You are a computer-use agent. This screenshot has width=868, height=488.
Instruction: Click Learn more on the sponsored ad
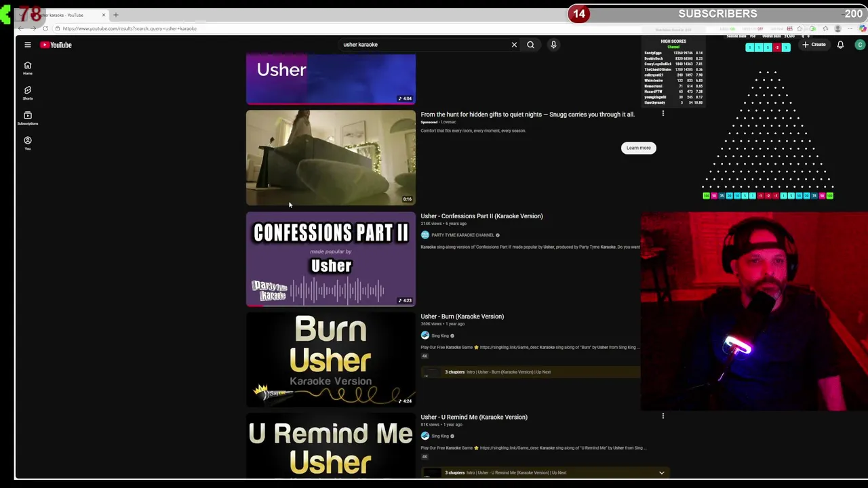tap(638, 148)
